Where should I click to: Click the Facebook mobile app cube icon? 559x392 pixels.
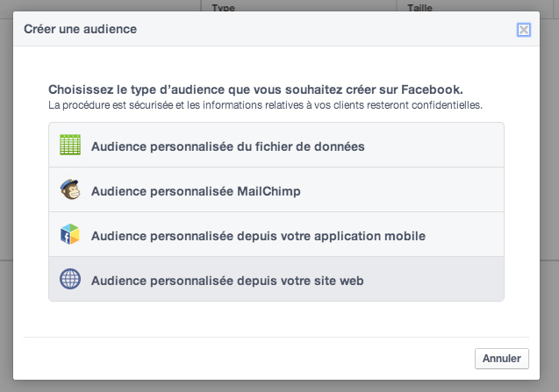coord(70,234)
